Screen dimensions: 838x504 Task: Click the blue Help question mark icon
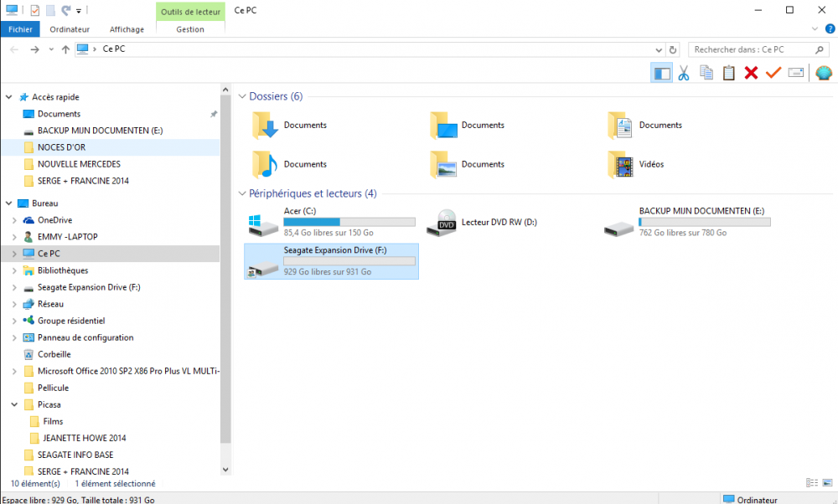point(830,29)
